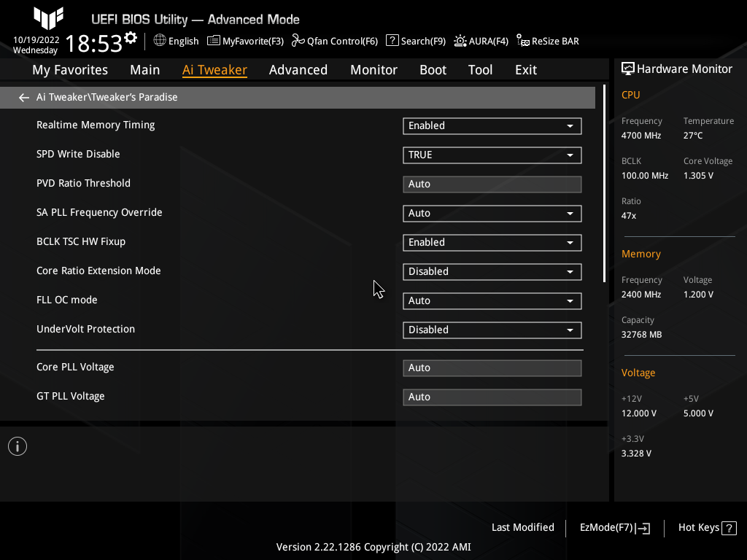Open the UnderVolt Protection dropdown

click(x=492, y=330)
